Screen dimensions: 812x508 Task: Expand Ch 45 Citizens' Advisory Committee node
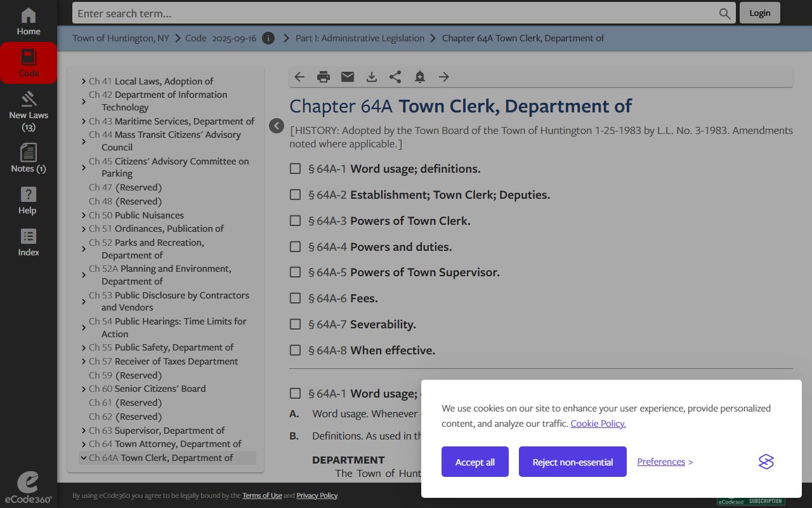[x=84, y=168]
